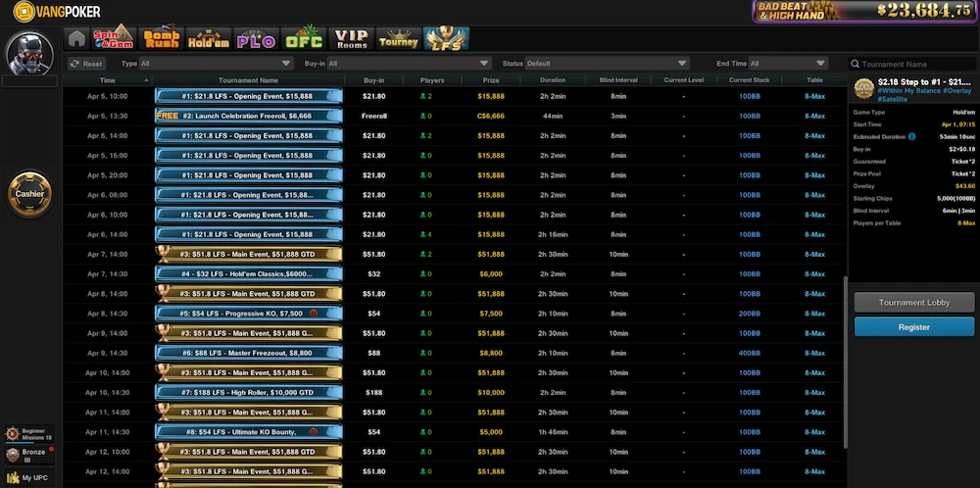Click the #Satellite hashtag link

point(892,99)
